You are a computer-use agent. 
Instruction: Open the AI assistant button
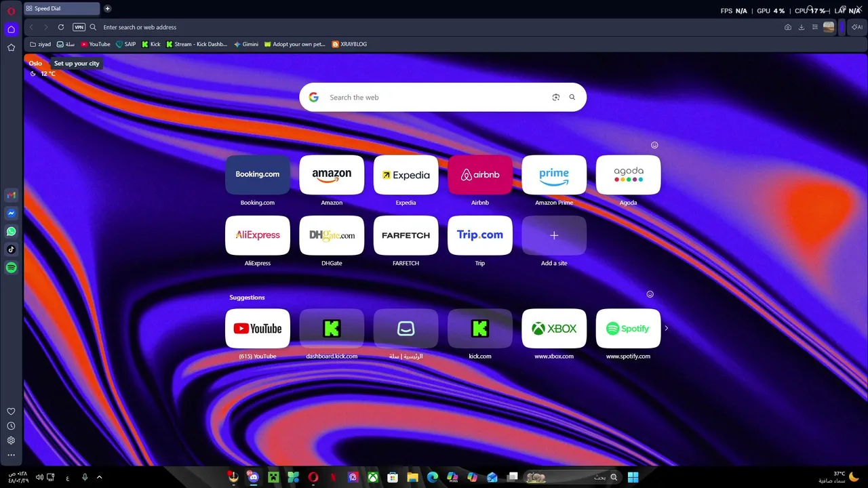(x=857, y=27)
